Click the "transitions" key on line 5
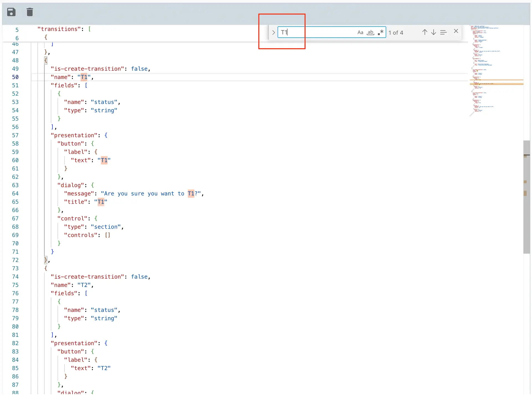 tap(59, 29)
